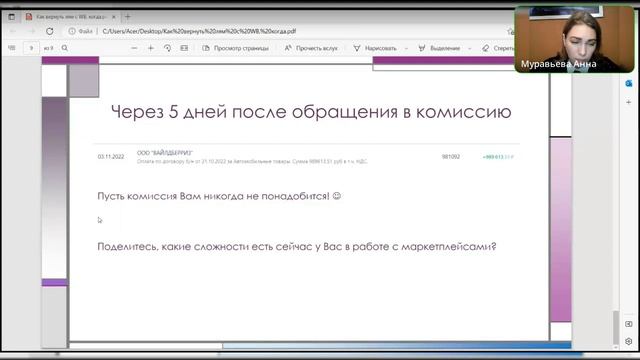The height and width of the screenshot is (360, 640).
Task: Select the 'Стереть' eraser tool
Action: [498, 48]
